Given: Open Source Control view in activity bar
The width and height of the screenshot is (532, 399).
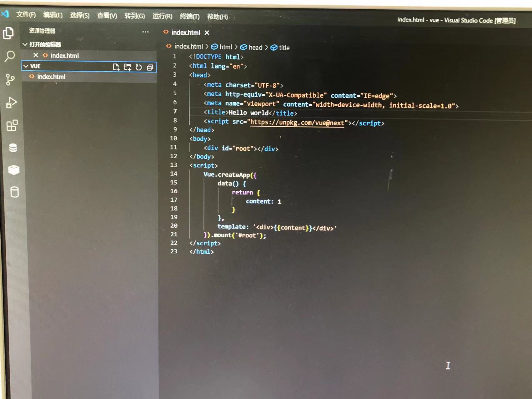Looking at the screenshot, I should [10, 79].
